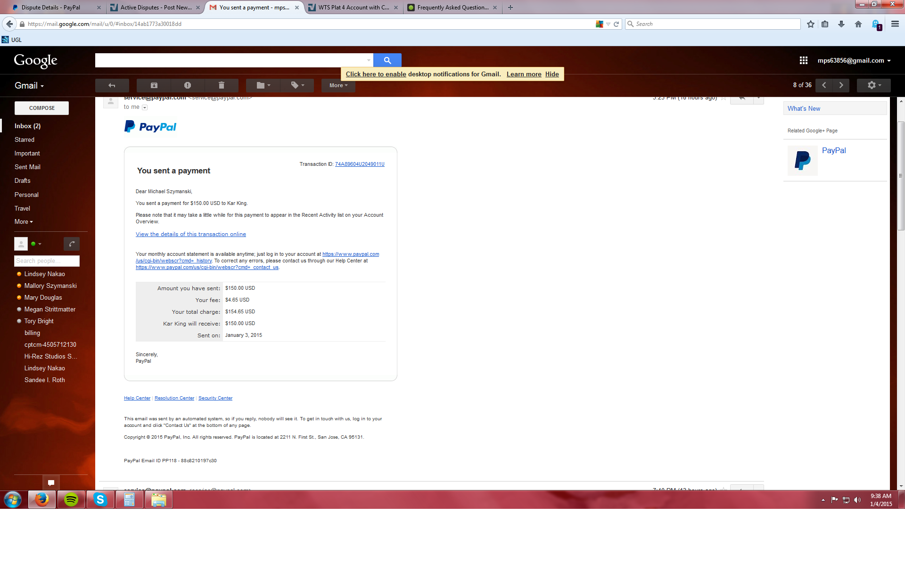Open the PayPal Google+ page link

click(x=834, y=150)
